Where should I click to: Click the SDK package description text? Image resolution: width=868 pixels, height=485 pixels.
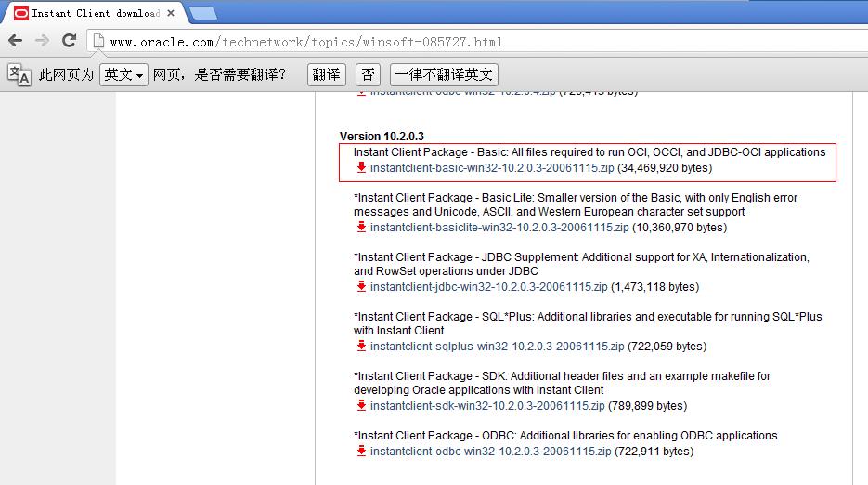tap(562, 383)
